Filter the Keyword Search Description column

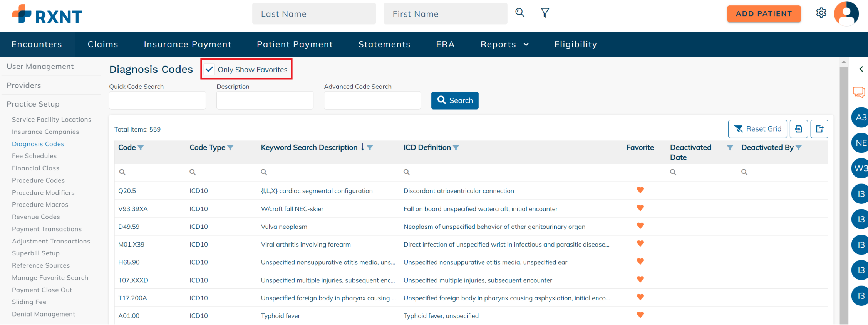click(x=370, y=148)
